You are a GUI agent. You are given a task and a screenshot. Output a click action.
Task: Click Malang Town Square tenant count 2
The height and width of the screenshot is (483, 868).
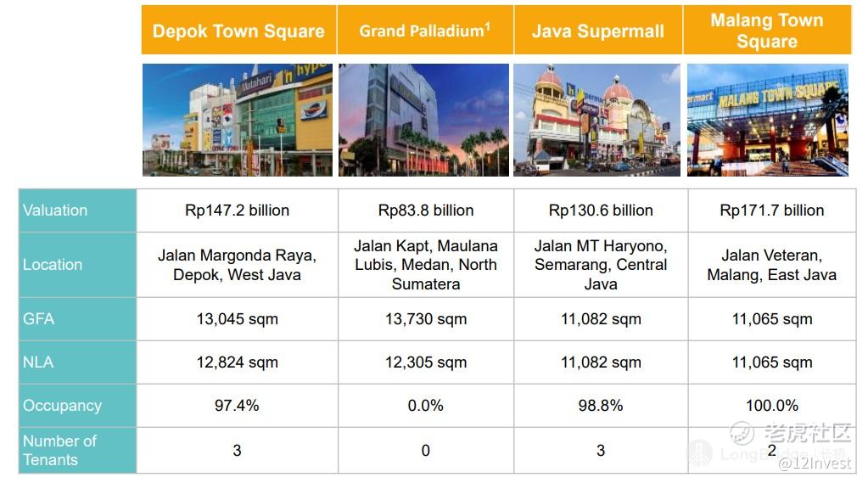[771, 451]
